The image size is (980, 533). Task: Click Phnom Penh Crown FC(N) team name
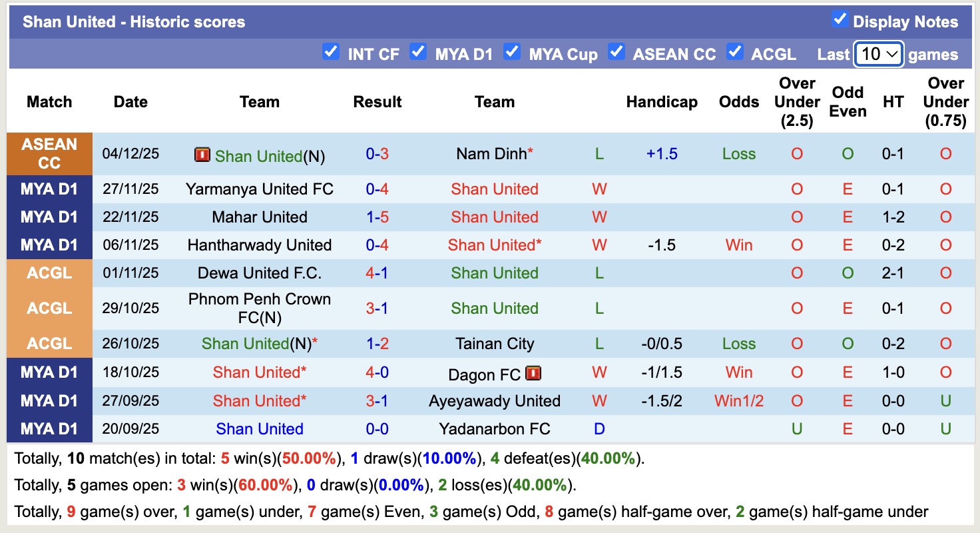point(260,308)
